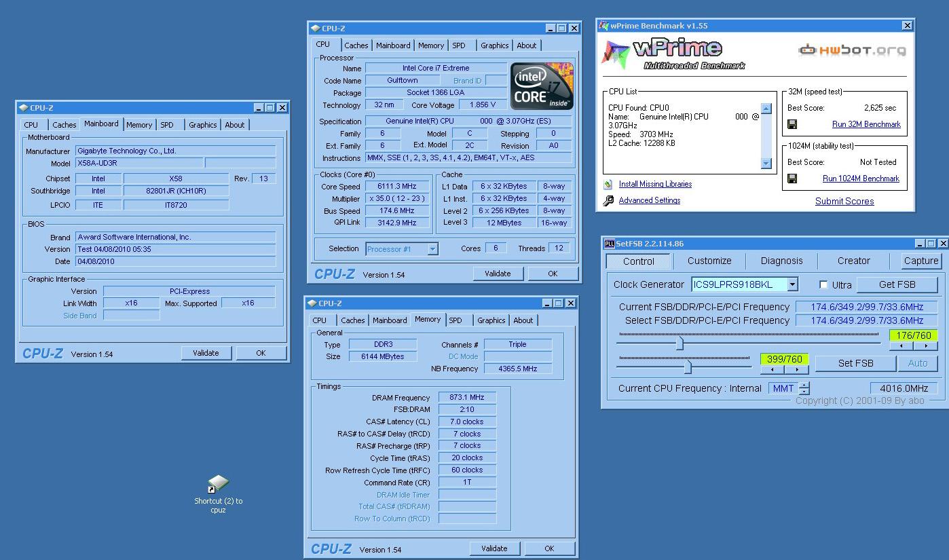Open the Clock Generator dropdown in SetFSB

792,284
